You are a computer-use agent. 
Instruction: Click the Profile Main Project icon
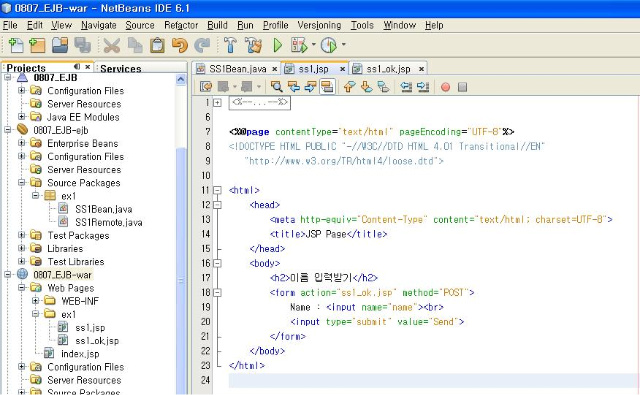click(329, 45)
